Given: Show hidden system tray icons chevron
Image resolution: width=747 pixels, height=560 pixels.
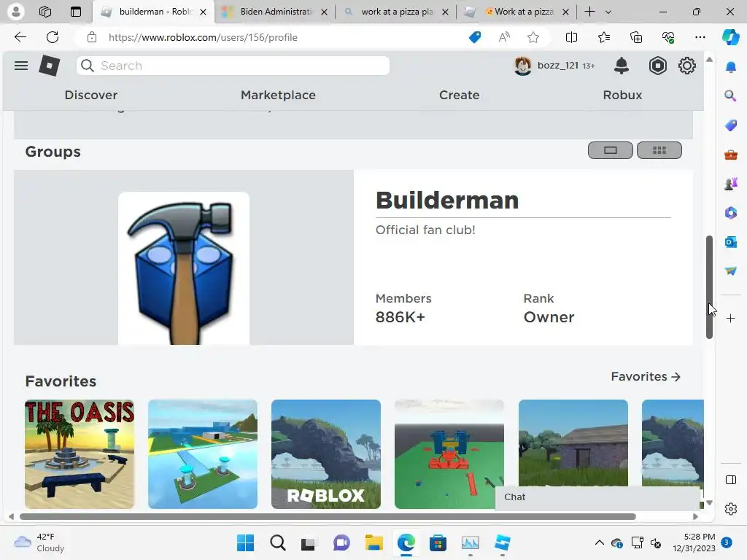Looking at the screenshot, I should (600, 542).
